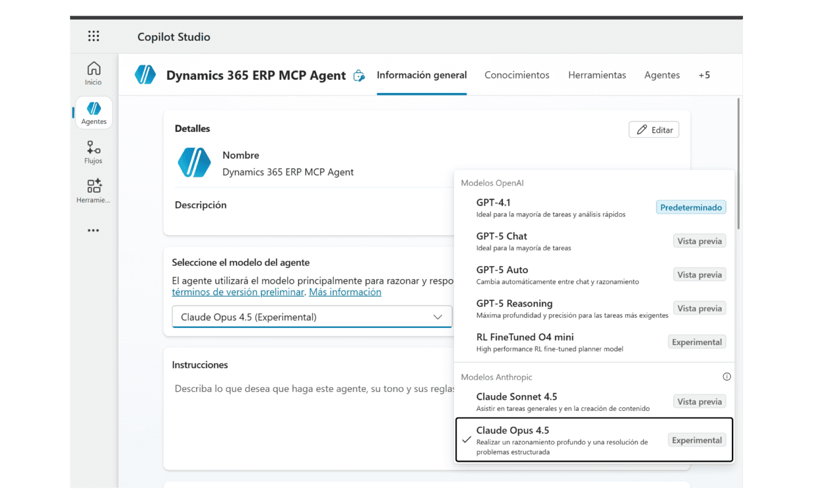This screenshot has height=504, width=813.
Task: Open the Herramientas sidebar icon
Action: pos(94,191)
